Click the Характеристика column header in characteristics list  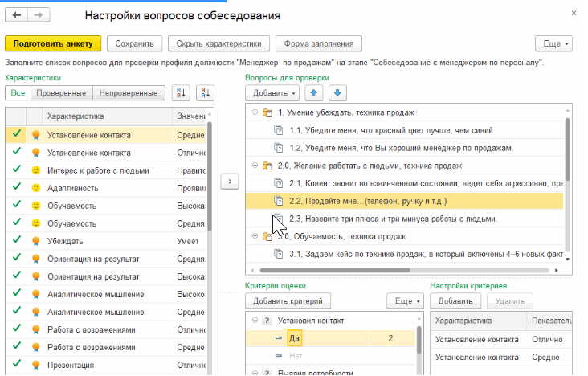(x=108, y=116)
